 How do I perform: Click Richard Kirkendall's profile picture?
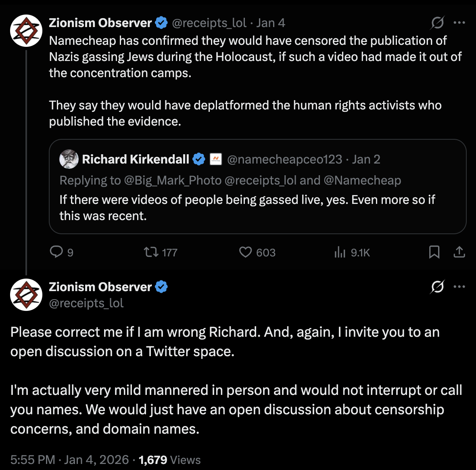point(69,159)
